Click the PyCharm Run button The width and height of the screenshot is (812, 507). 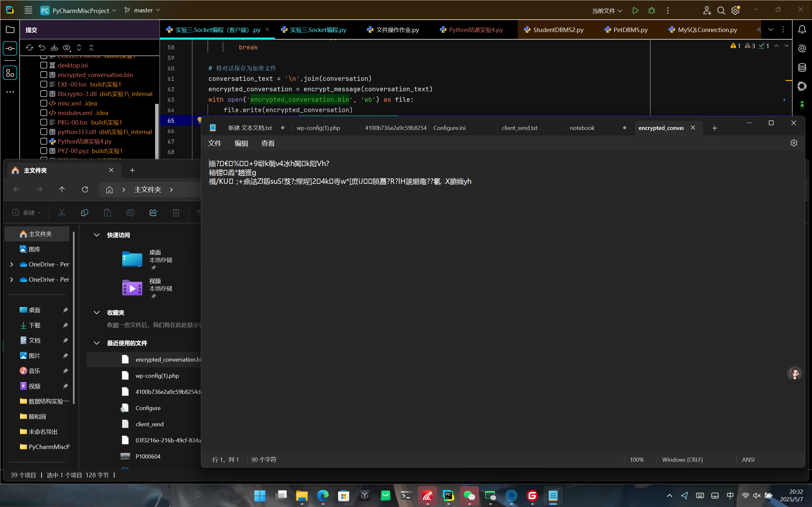[x=635, y=10]
